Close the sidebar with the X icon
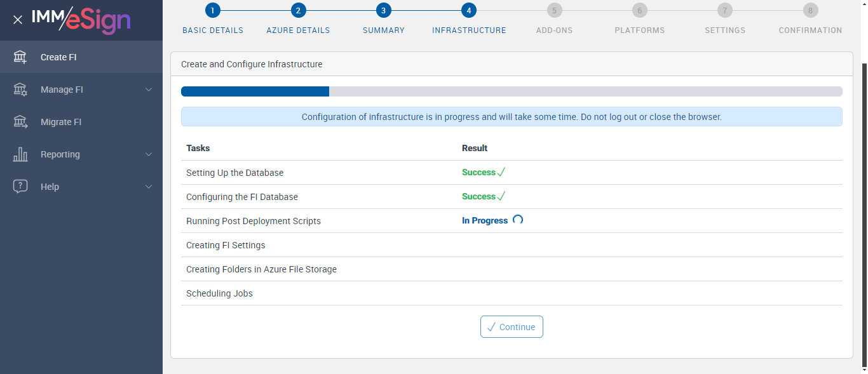The width and height of the screenshot is (868, 374). tap(18, 20)
